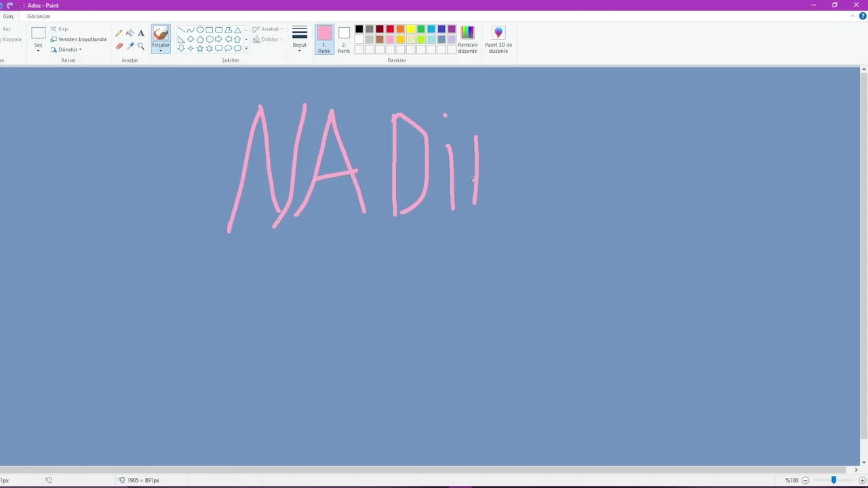Screen dimensions: 868x488
Task: Collapse the ribbon with the chevron
Action: pos(853,16)
